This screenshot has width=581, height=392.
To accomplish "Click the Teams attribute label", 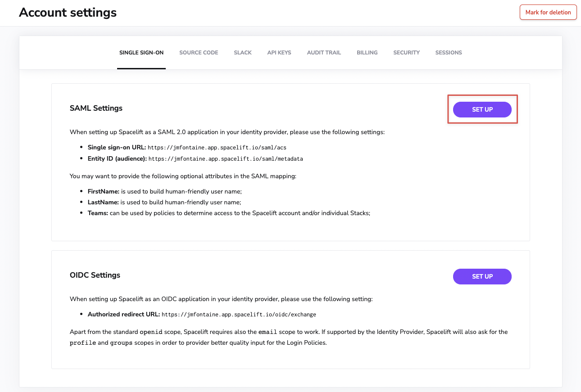I will point(98,213).
